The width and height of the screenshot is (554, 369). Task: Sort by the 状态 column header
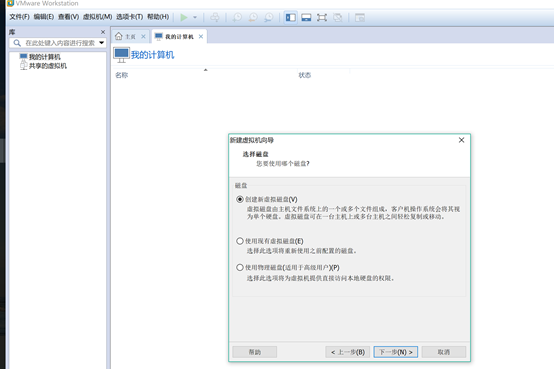(x=305, y=75)
